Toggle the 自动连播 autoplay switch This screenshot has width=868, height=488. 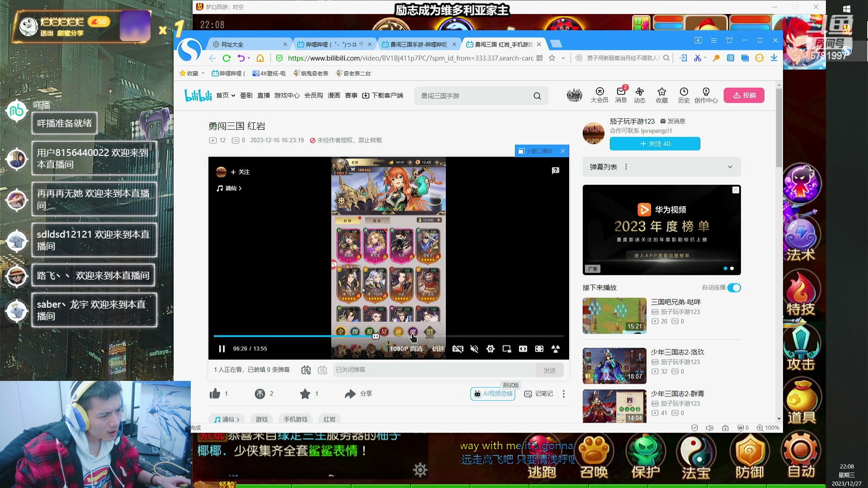[734, 287]
